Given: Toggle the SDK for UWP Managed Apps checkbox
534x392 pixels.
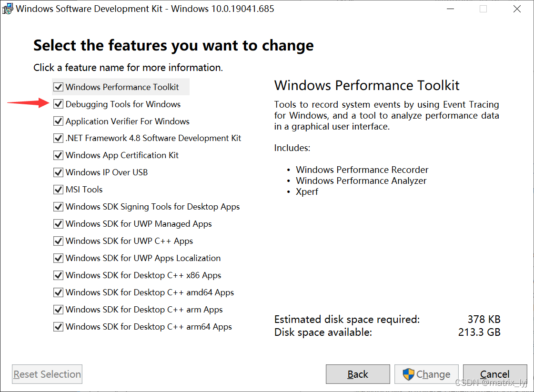Looking at the screenshot, I should 58,224.
